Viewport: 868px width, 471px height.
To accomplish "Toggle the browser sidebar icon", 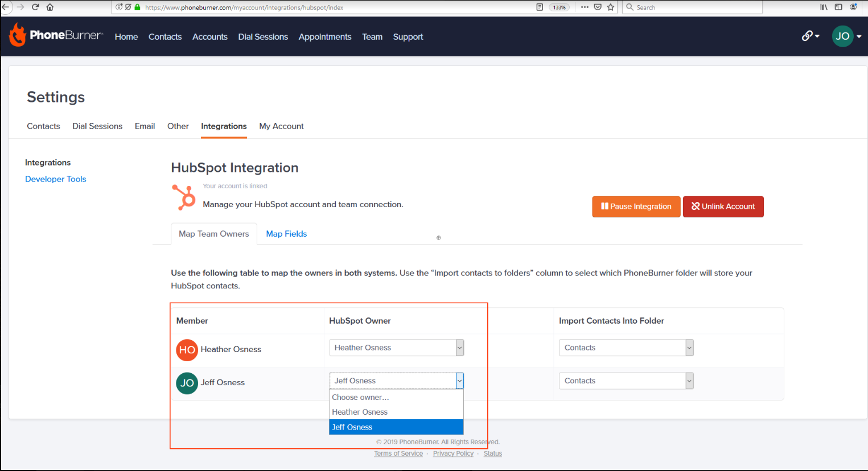I will pyautogui.click(x=838, y=7).
